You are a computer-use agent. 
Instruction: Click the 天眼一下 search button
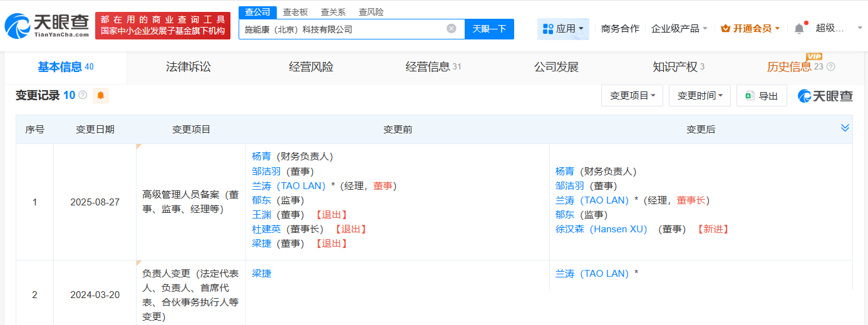(x=489, y=29)
